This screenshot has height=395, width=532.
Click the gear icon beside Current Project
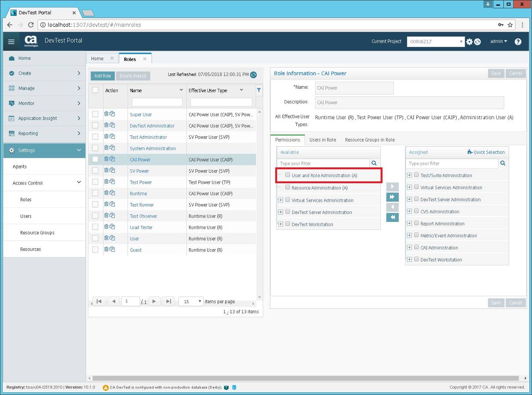470,42
